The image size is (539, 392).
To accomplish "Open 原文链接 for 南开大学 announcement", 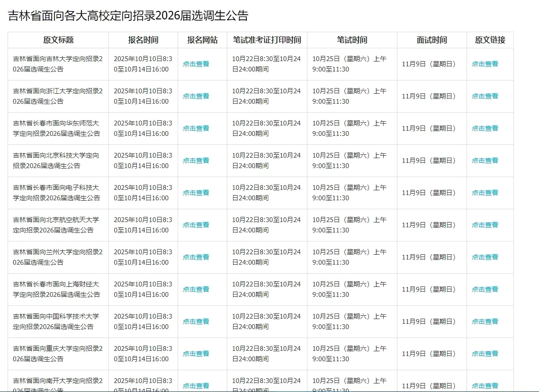I will [485, 386].
